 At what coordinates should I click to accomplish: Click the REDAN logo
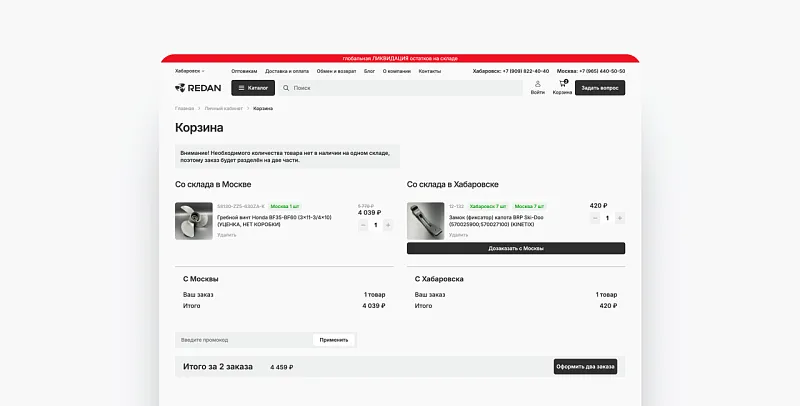point(198,88)
